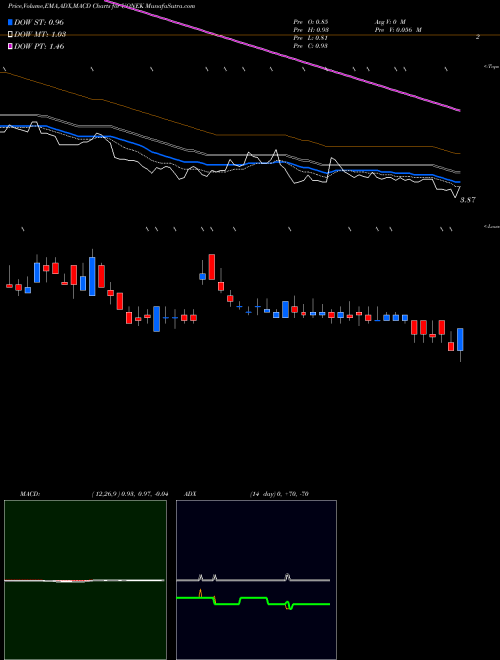The width and height of the screenshot is (500, 660).
Task: Select the 'DOW MT: 1.03' legend text
Action: (40, 34)
